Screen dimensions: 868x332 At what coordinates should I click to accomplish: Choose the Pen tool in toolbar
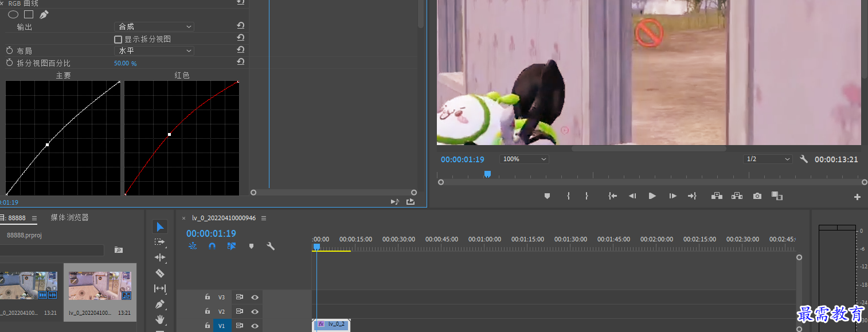coord(160,304)
